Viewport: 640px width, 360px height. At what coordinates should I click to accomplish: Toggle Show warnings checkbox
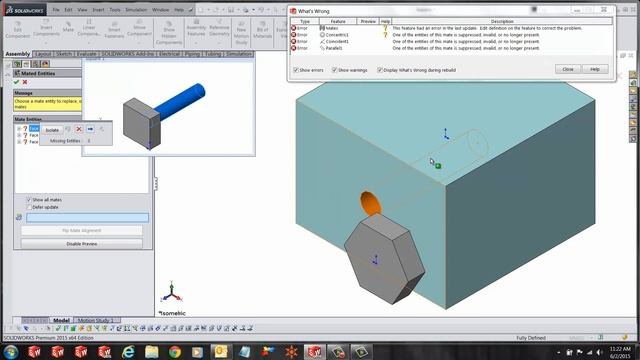coord(334,70)
